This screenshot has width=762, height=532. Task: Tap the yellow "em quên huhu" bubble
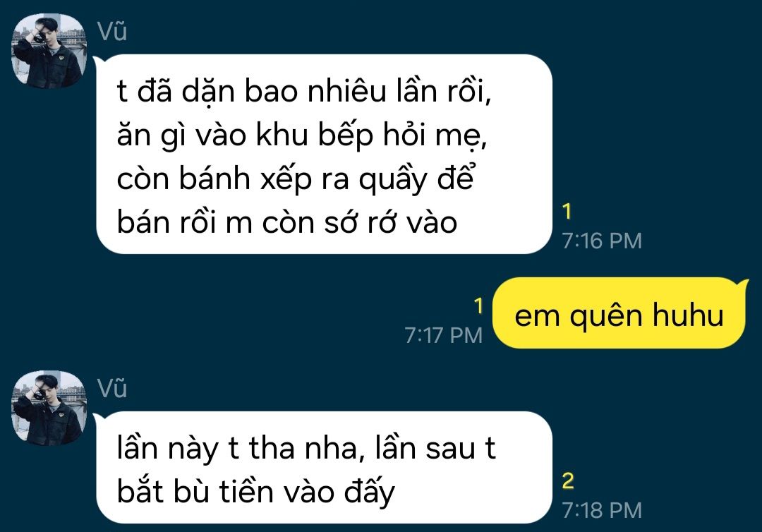[619, 313]
